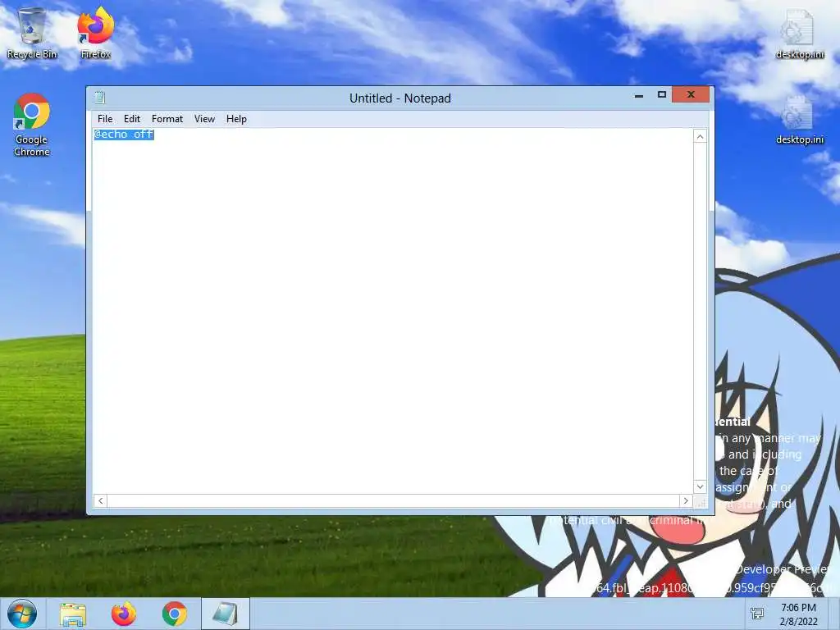Open the Start button orb
The height and width of the screenshot is (630, 840).
22,614
